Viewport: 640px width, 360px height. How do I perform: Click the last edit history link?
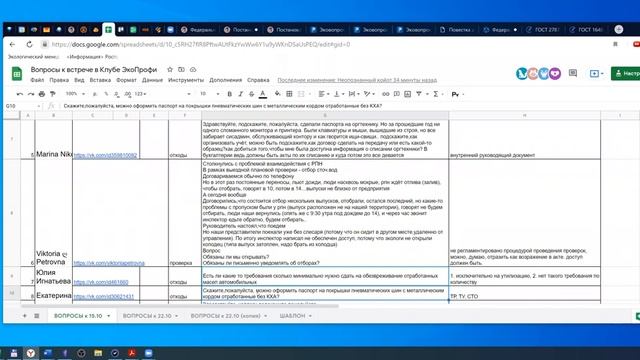357,80
